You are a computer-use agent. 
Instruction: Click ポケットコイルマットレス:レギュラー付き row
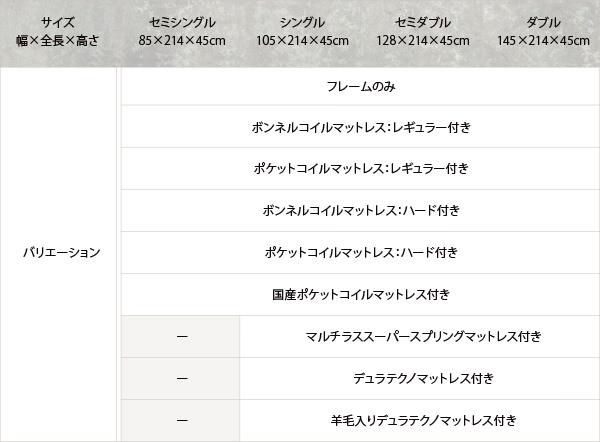coord(360,169)
